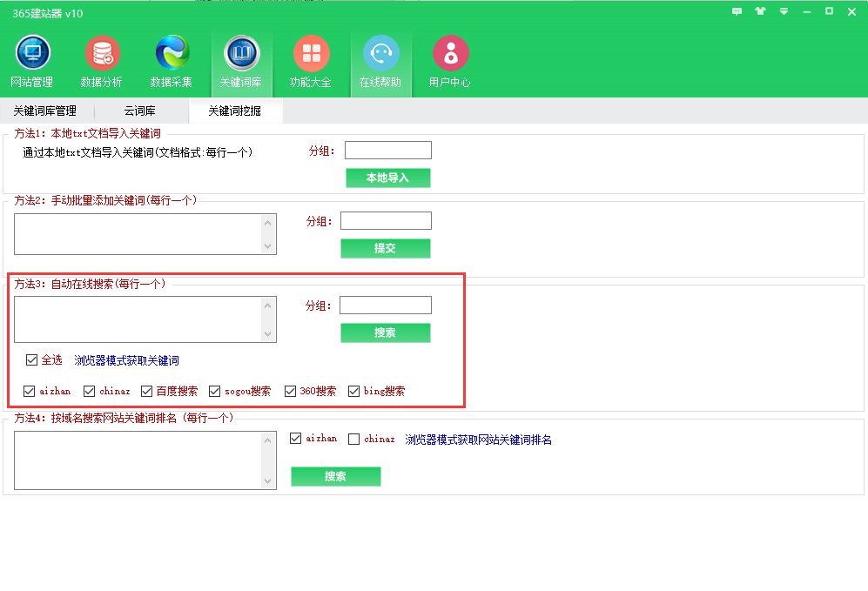
Task: Click up arrow of 方法2 text area scrollbar
Action: [268, 223]
